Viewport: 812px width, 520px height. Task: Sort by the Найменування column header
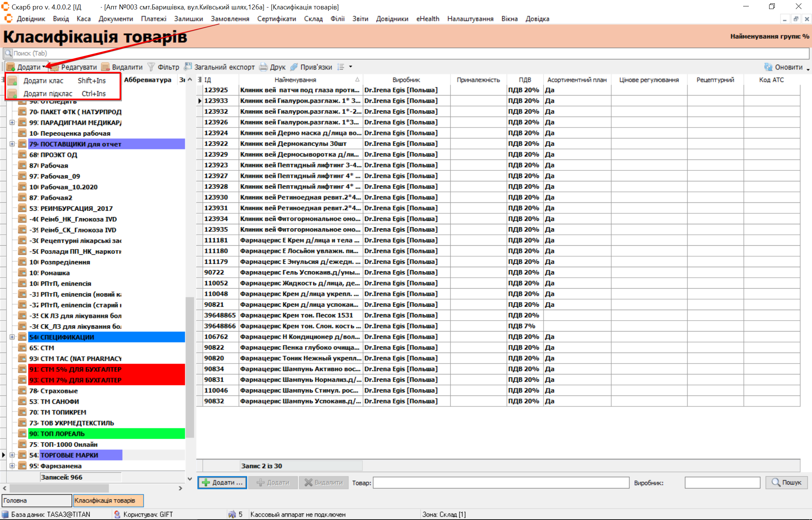(295, 80)
